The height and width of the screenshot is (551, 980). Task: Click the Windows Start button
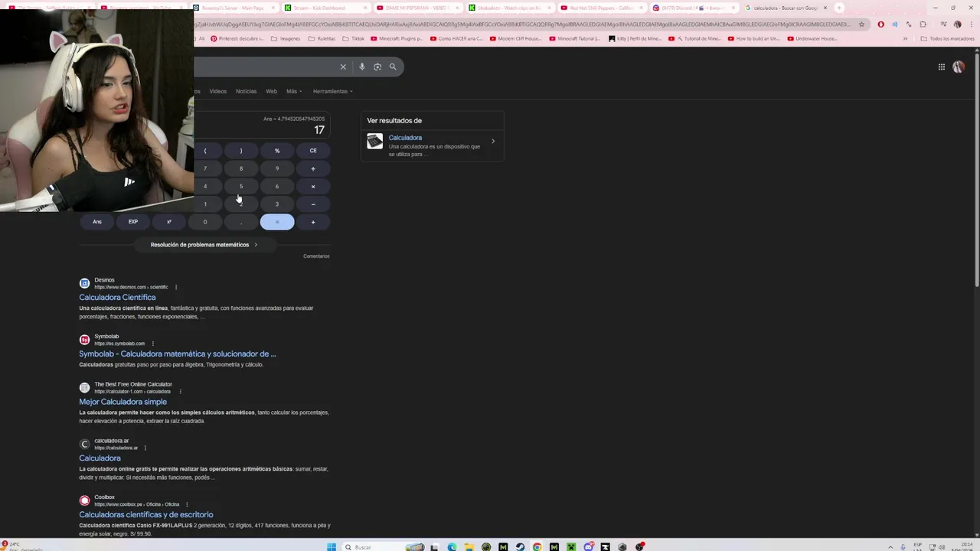[x=332, y=546]
